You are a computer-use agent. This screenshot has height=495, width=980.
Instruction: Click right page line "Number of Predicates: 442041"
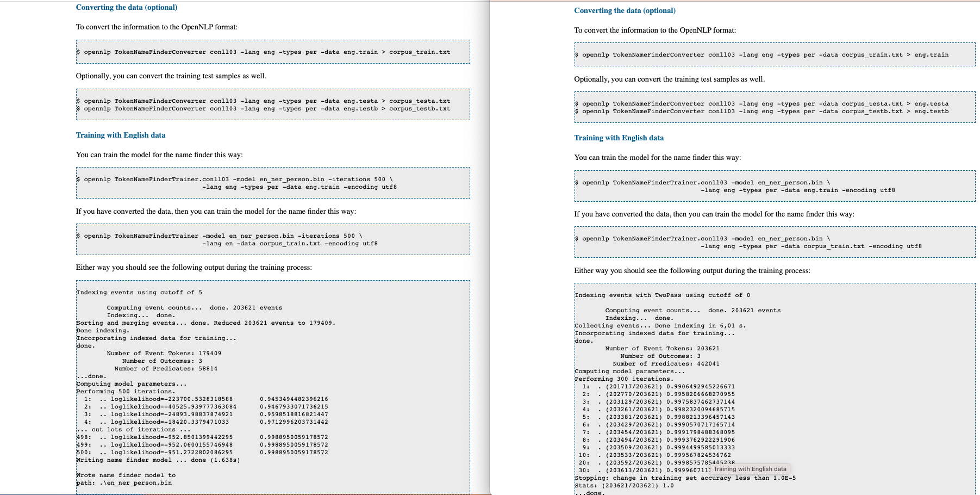click(666, 364)
